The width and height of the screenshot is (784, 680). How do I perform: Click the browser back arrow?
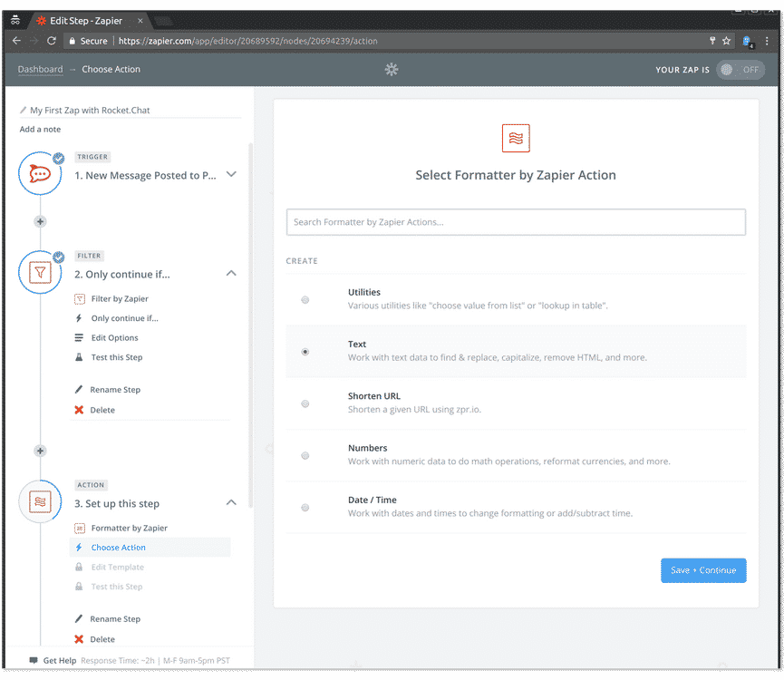click(x=16, y=41)
